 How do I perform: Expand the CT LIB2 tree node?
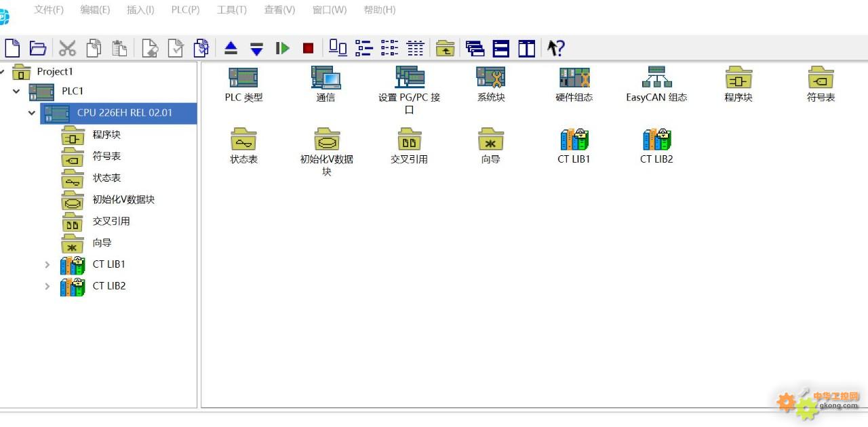(x=47, y=286)
